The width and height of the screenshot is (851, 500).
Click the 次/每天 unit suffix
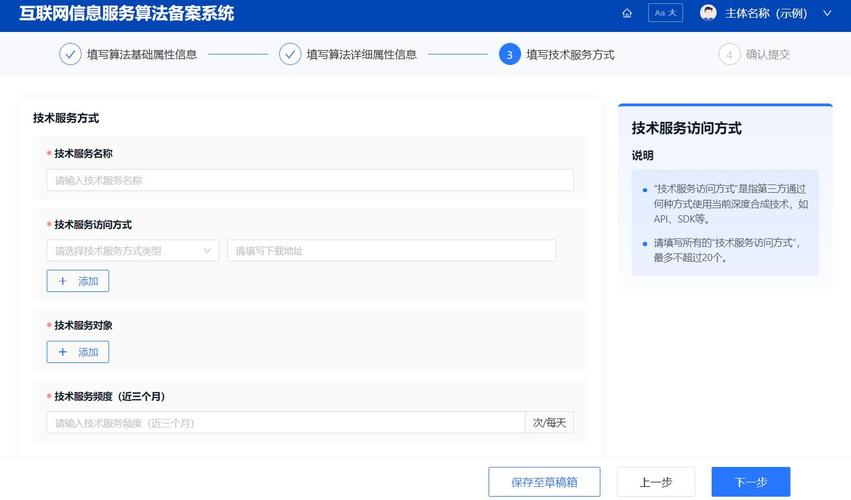click(x=549, y=422)
